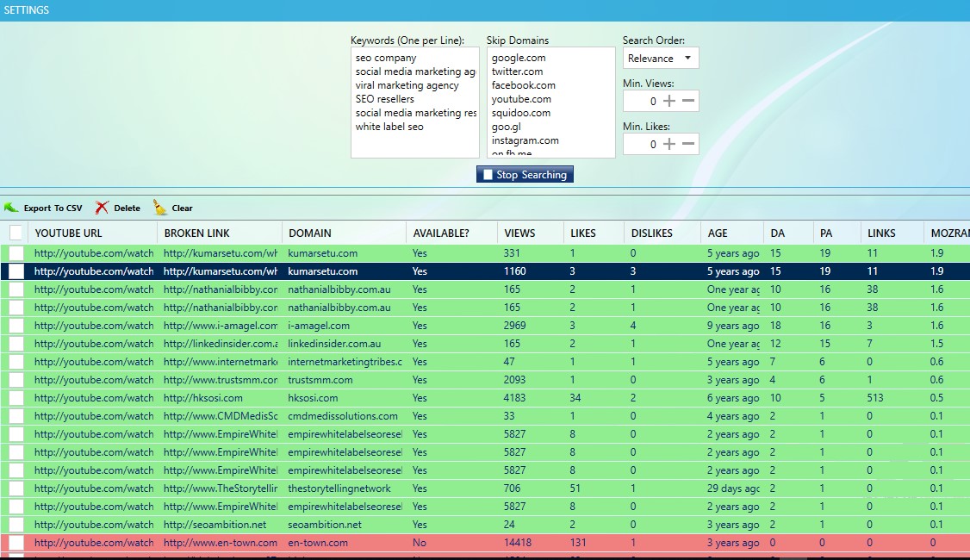Screen dimensions: 970x560
Task: Click the SETTINGS title text
Action: [26, 9]
